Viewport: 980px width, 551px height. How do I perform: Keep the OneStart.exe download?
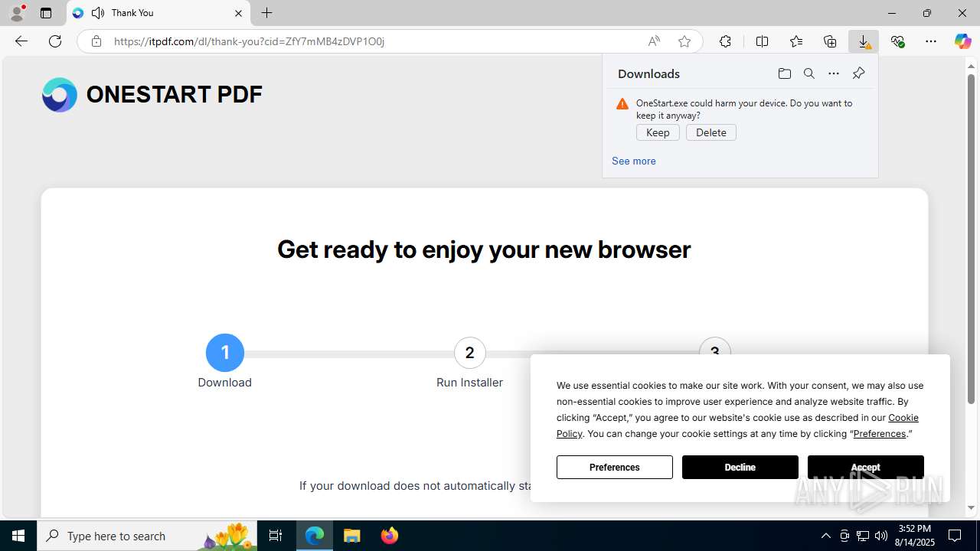[x=658, y=132]
